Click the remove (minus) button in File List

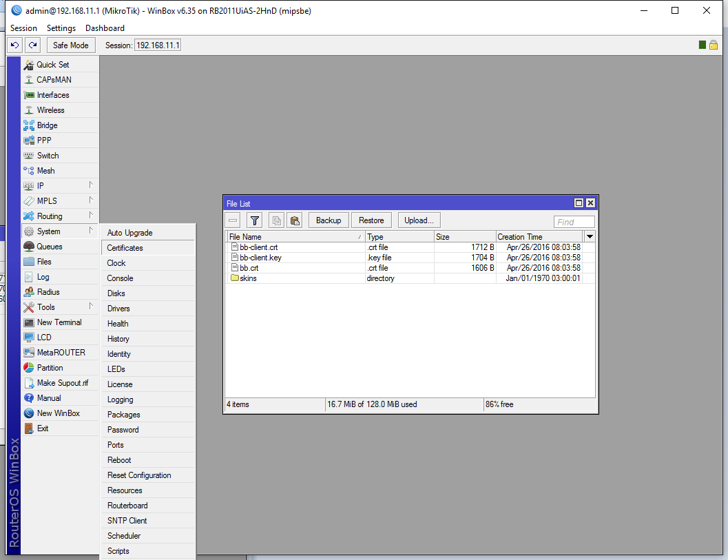[x=233, y=220]
